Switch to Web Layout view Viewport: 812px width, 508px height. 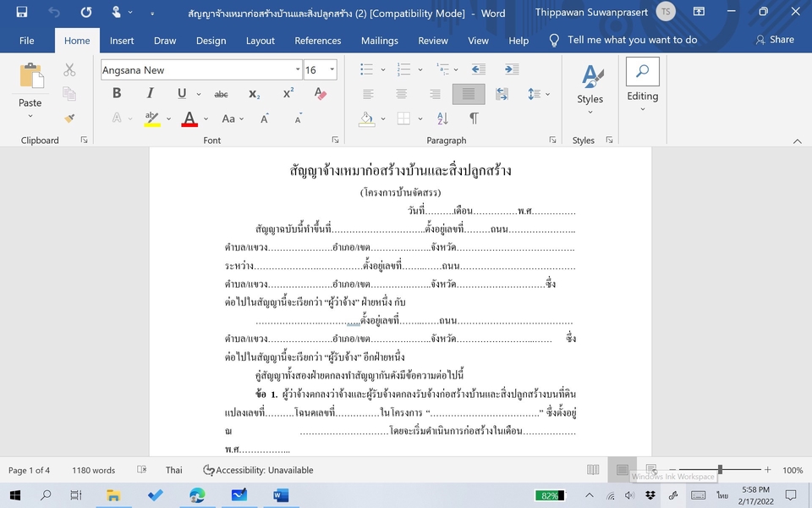click(x=651, y=470)
